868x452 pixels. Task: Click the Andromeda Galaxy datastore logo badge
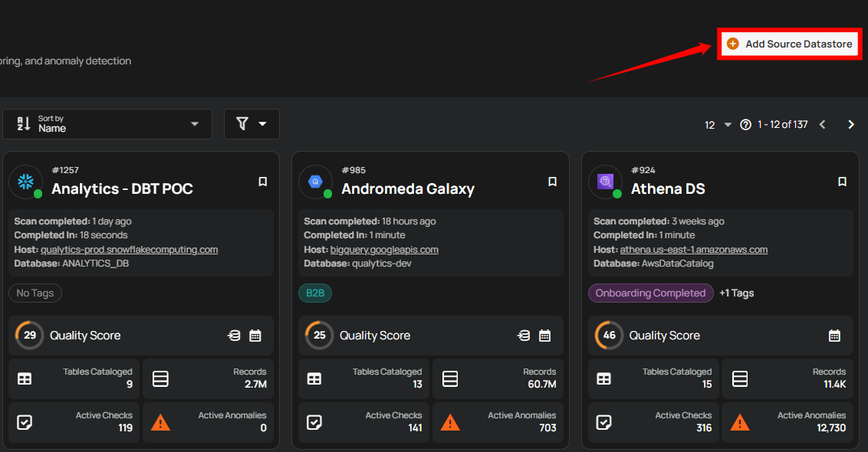tap(316, 182)
